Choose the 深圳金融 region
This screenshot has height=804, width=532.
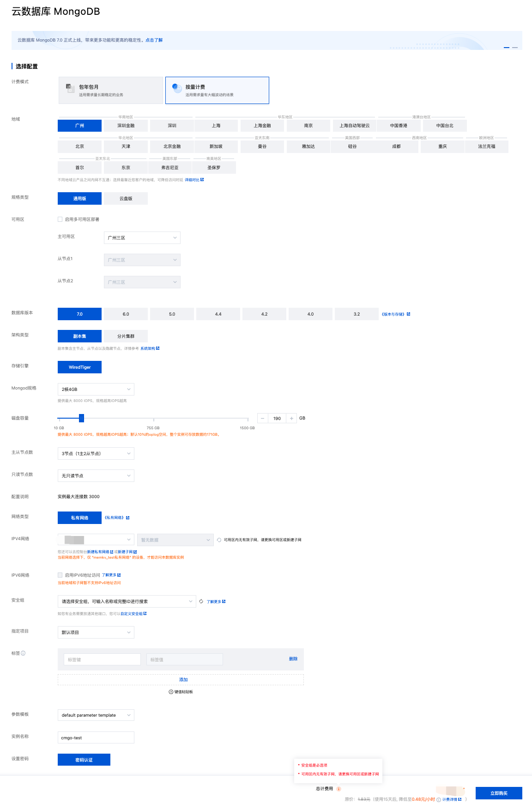click(126, 126)
